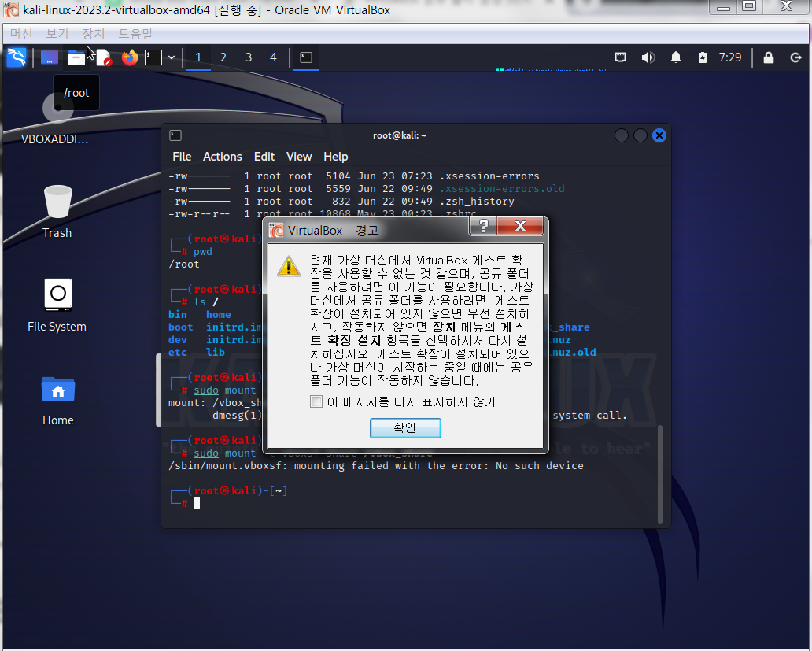Select the Trash desktop icon

[x=57, y=211]
